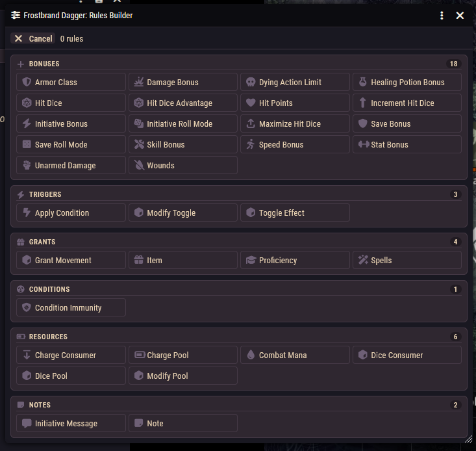This screenshot has width=476, height=451.
Task: Click the graduation cap icon for Proficiency
Action: click(251, 260)
